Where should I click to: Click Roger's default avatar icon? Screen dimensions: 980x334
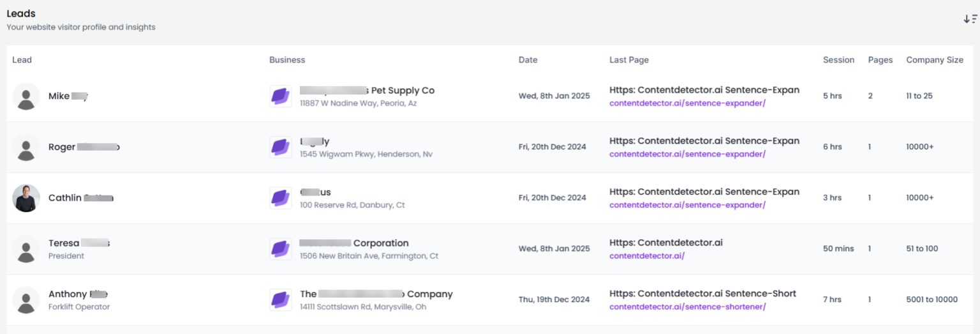(x=26, y=148)
